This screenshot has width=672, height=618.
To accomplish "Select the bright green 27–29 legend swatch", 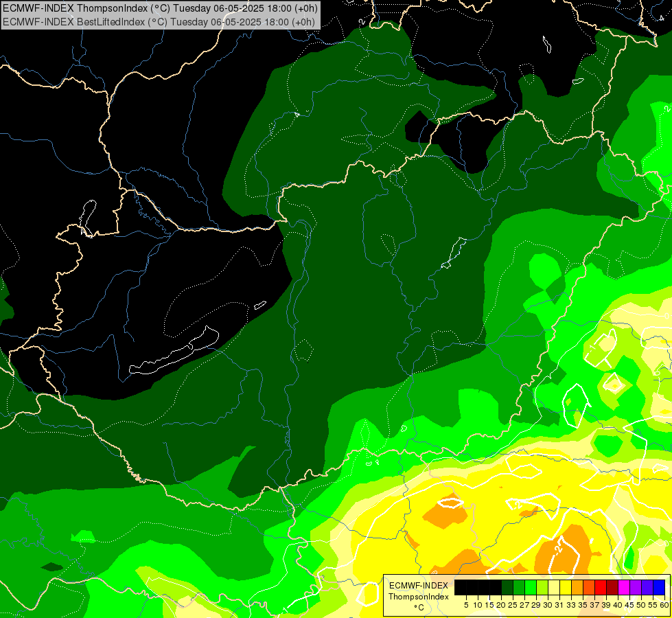I will (531, 587).
